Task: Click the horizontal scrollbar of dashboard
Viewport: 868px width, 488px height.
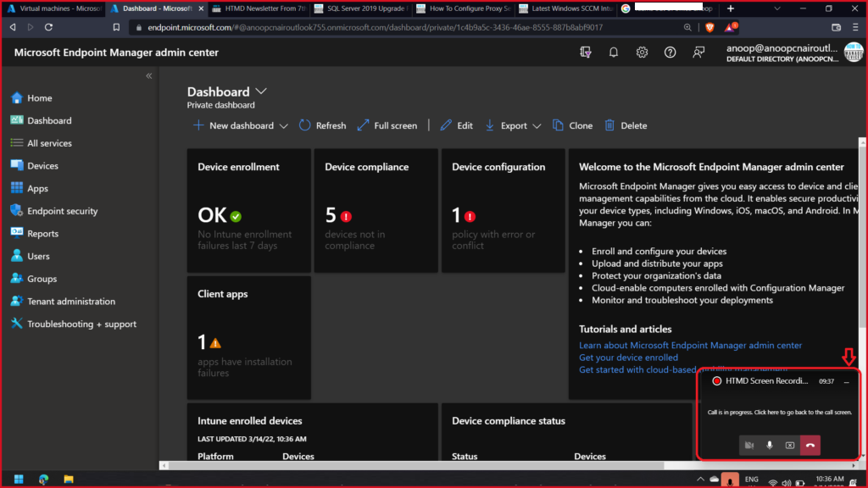Action: point(416,465)
